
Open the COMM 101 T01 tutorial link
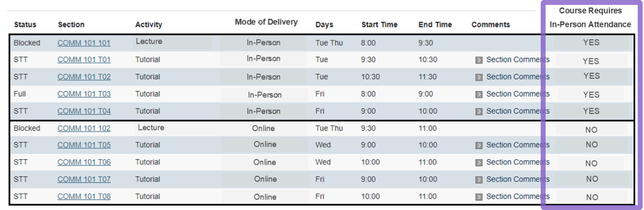tap(84, 60)
